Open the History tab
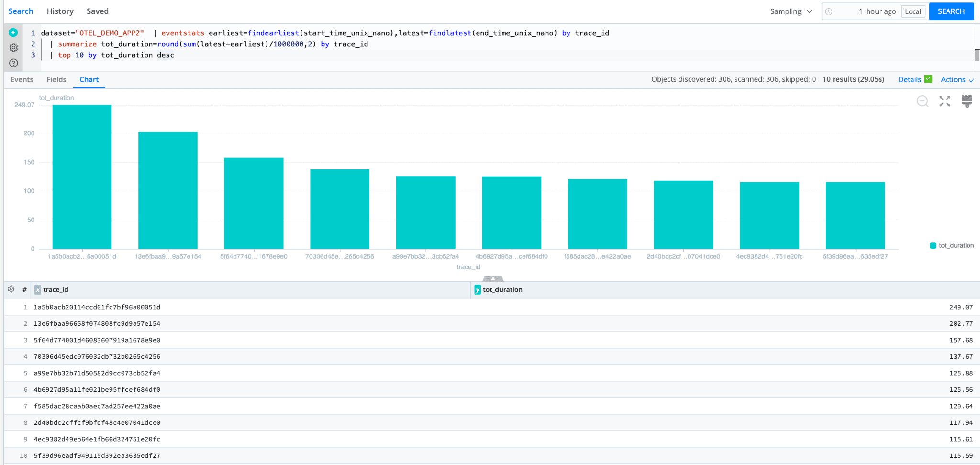This screenshot has width=980, height=465. (60, 11)
